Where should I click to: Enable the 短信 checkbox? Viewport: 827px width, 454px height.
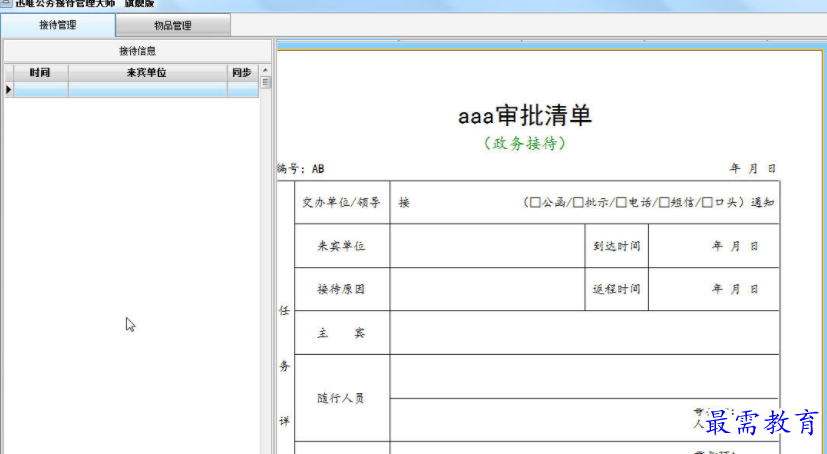click(664, 203)
